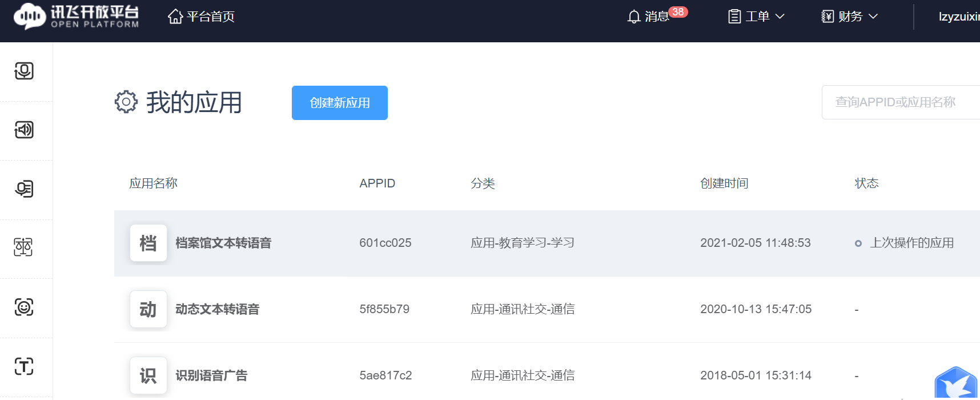This screenshot has width=980, height=400.
Task: Open the lzyzuixin account menu
Action: [959, 17]
